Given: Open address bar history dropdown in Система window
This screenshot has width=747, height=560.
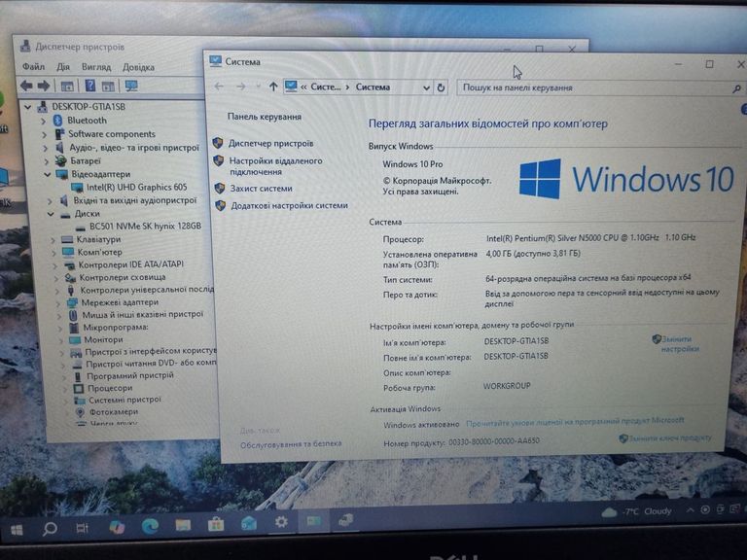Looking at the screenshot, I should click(426, 87).
